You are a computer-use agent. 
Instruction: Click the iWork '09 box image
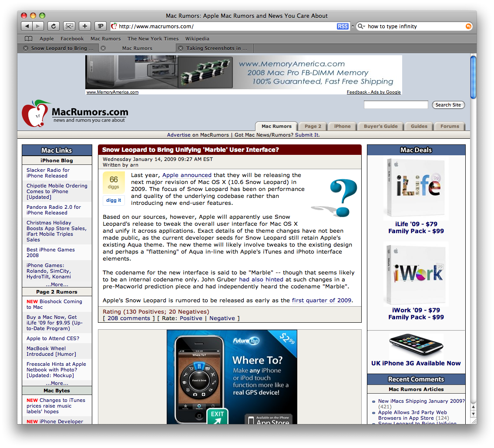coord(416,274)
